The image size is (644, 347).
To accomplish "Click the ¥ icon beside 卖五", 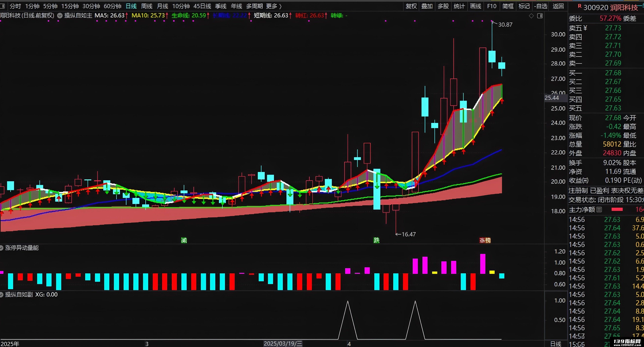I will pyautogui.click(x=585, y=28).
